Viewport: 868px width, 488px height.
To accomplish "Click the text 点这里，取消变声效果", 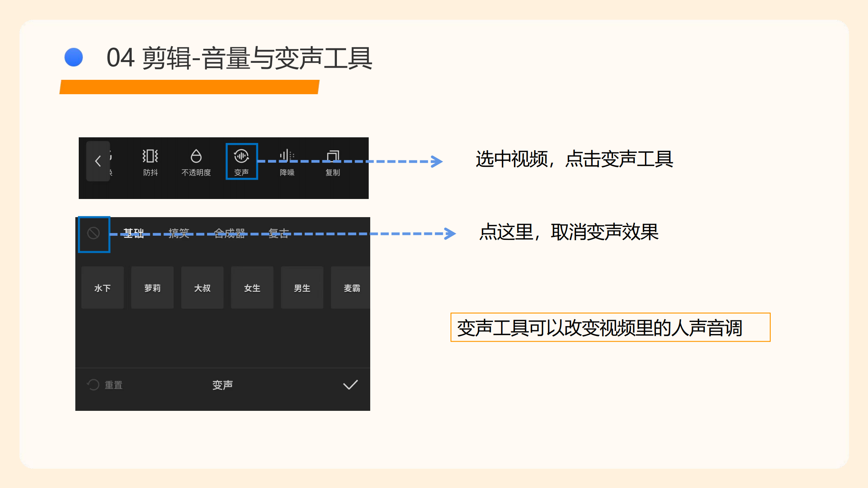I will (x=569, y=232).
